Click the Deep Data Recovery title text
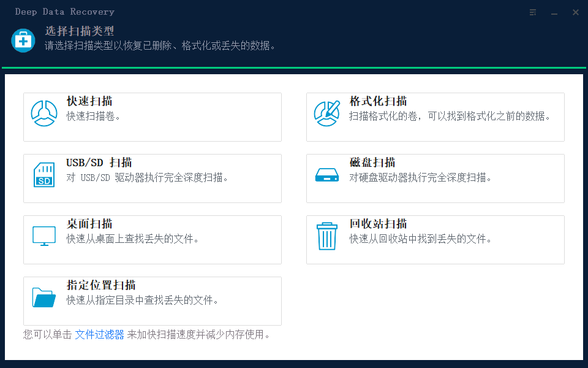 click(x=64, y=11)
